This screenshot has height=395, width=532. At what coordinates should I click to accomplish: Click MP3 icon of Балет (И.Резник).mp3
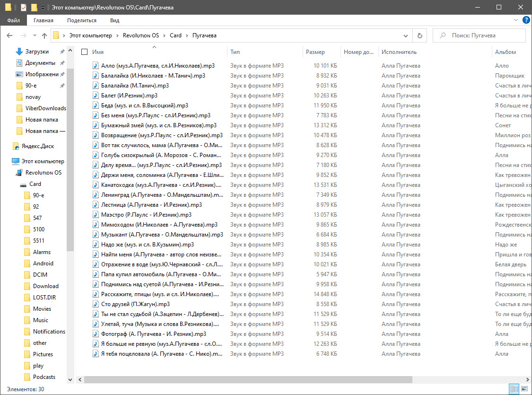tap(96, 96)
